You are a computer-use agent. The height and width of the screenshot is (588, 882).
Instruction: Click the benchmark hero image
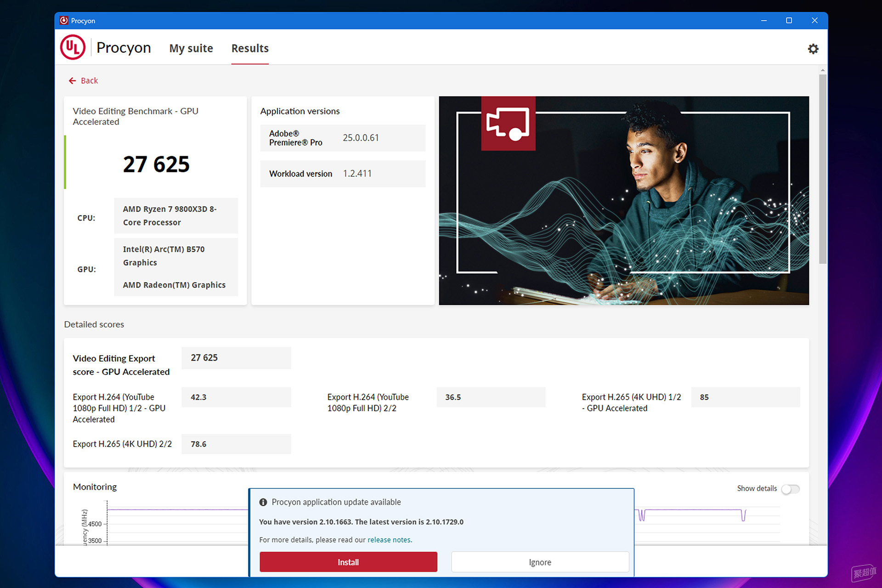point(624,200)
